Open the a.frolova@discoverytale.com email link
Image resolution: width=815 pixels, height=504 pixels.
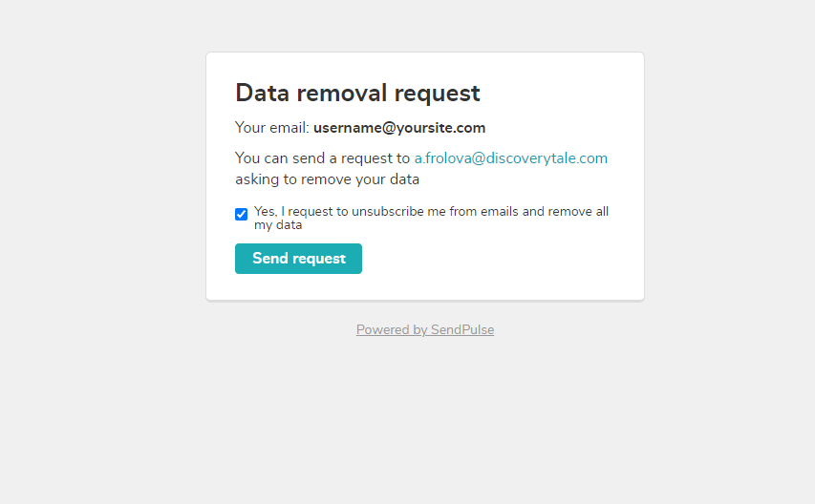pyautogui.click(x=510, y=158)
